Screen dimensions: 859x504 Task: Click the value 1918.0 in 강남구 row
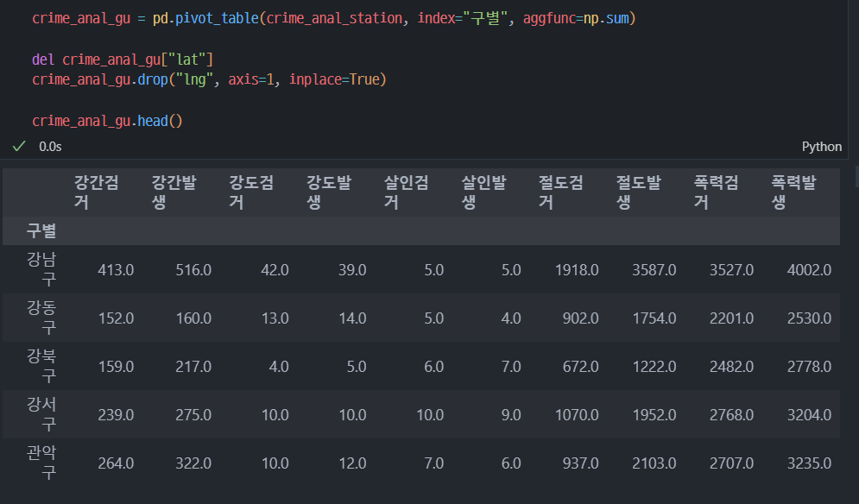point(577,270)
